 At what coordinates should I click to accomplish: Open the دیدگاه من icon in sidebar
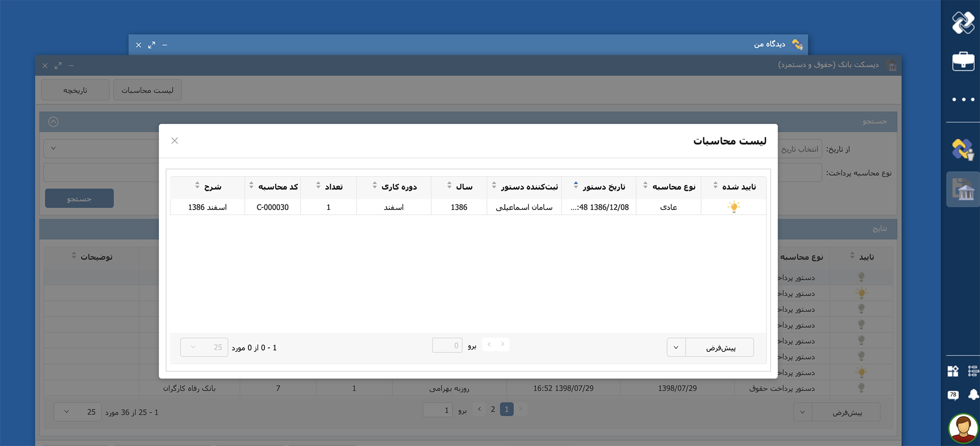(963, 150)
